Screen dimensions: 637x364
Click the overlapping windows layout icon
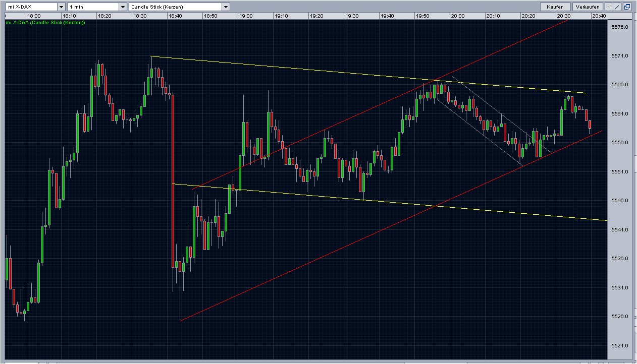(627, 7)
